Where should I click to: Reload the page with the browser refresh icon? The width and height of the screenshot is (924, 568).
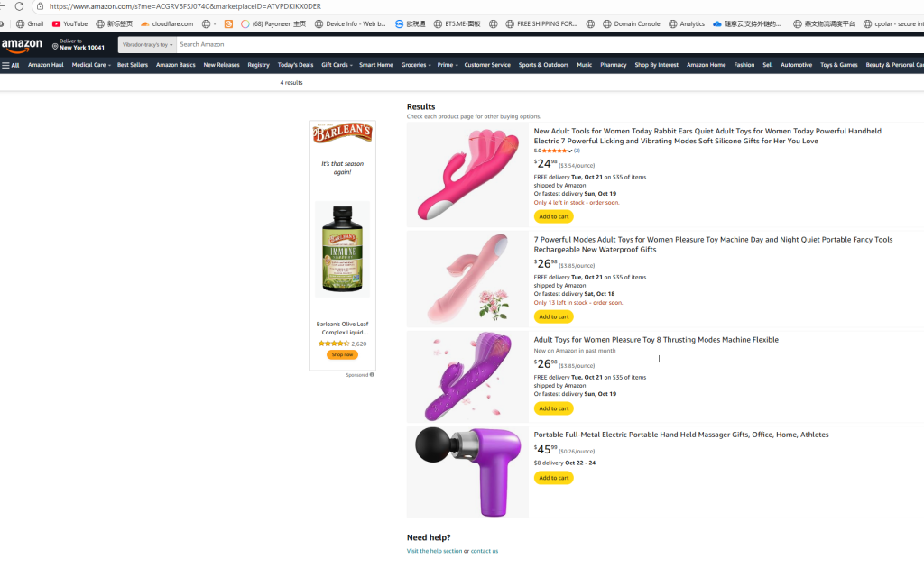pyautogui.click(x=19, y=6)
